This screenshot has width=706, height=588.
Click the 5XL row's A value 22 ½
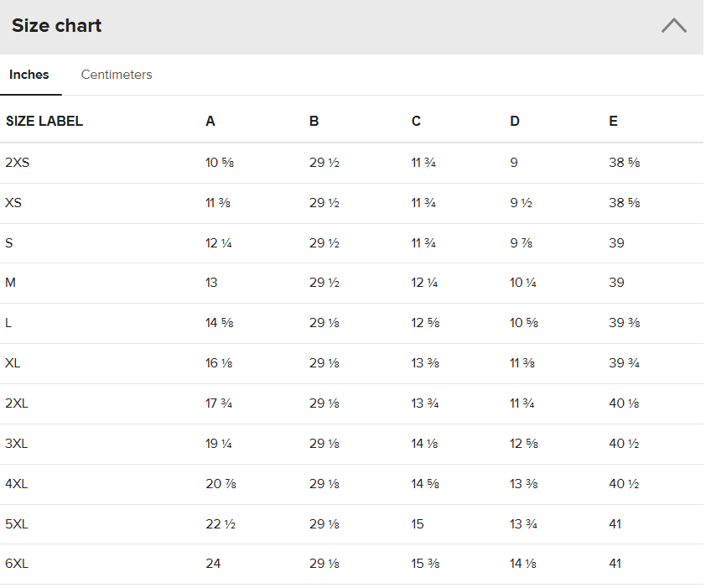click(x=220, y=524)
